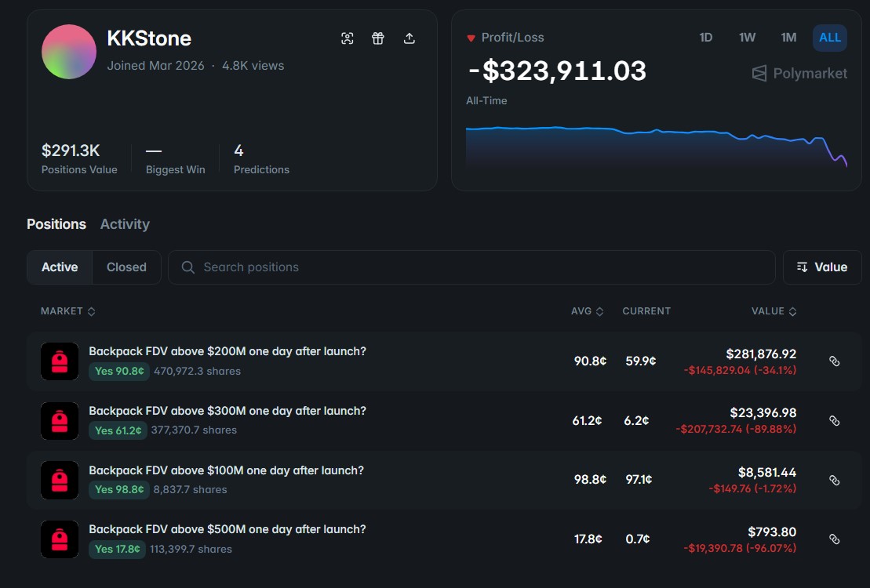This screenshot has height=588, width=870.
Task: Click the $8,581.44 value
Action: tap(766, 473)
